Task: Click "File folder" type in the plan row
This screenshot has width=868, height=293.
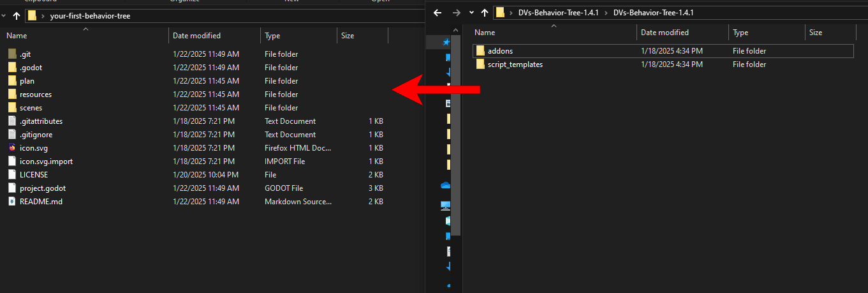Action: [281, 81]
